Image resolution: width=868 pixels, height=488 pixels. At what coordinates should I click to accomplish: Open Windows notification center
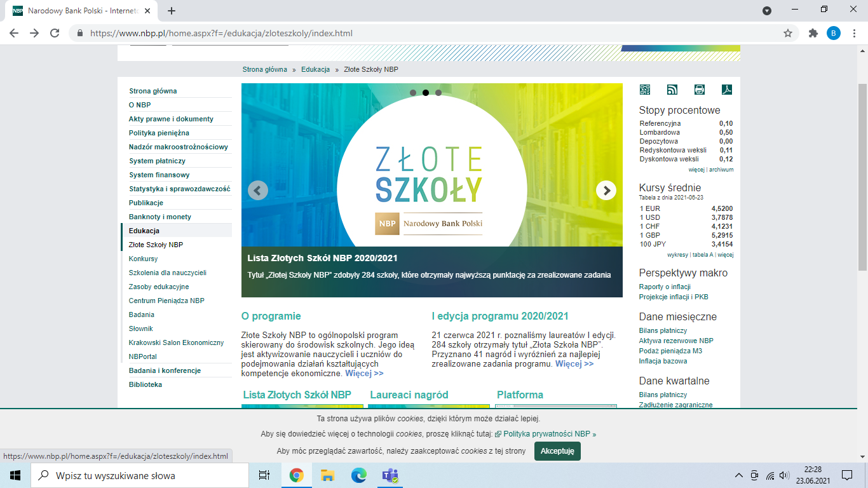(x=846, y=475)
